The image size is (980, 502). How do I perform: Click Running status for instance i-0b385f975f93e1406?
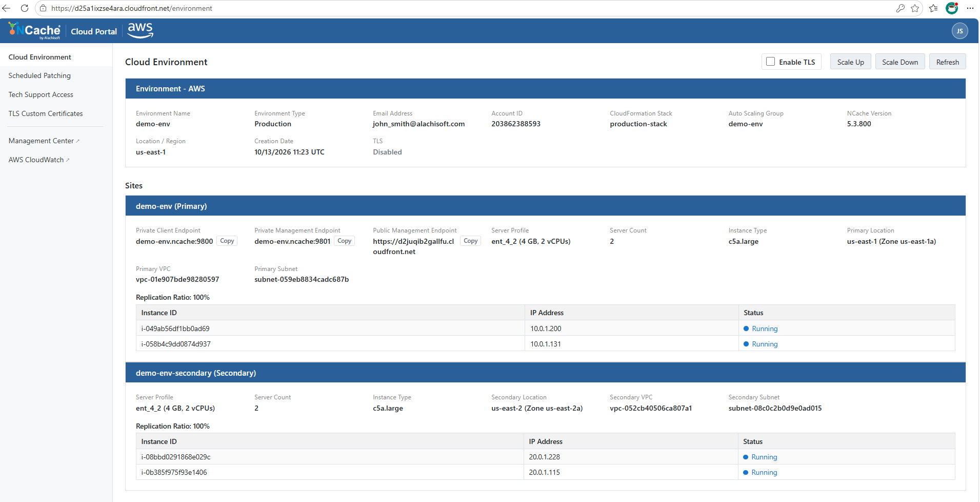point(764,472)
